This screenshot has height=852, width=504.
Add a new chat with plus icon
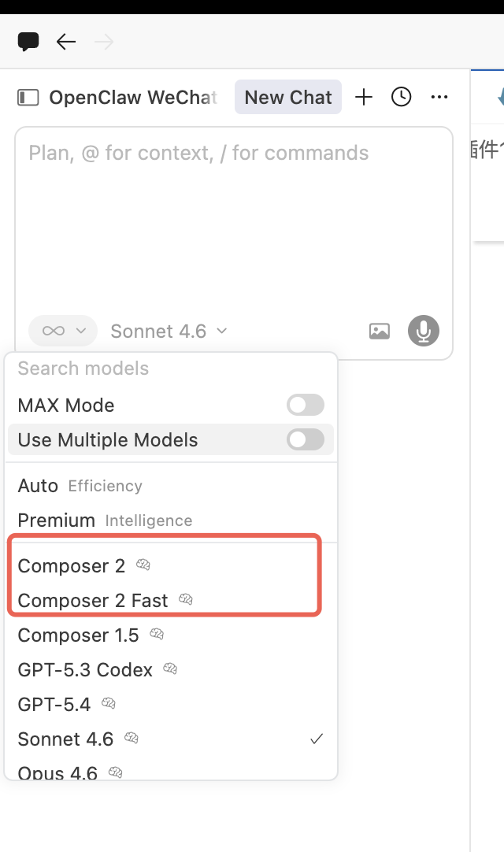(364, 98)
